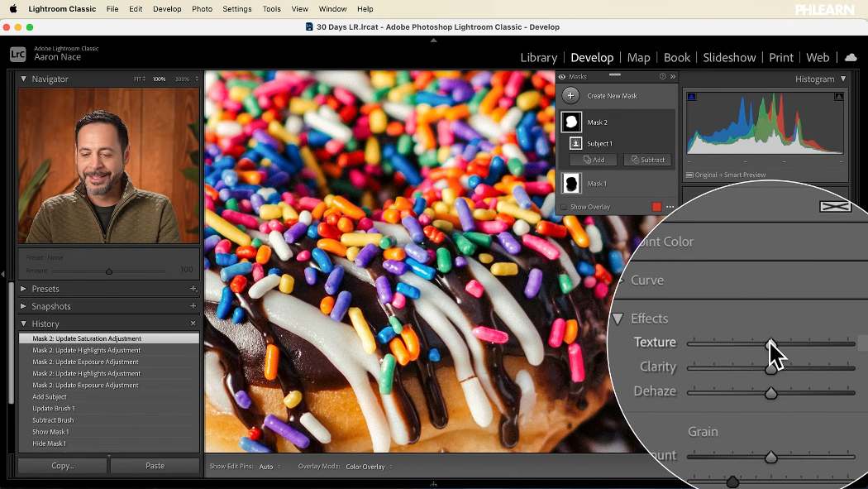Switch to the Map module
The height and width of the screenshot is (489, 868).
(x=638, y=58)
